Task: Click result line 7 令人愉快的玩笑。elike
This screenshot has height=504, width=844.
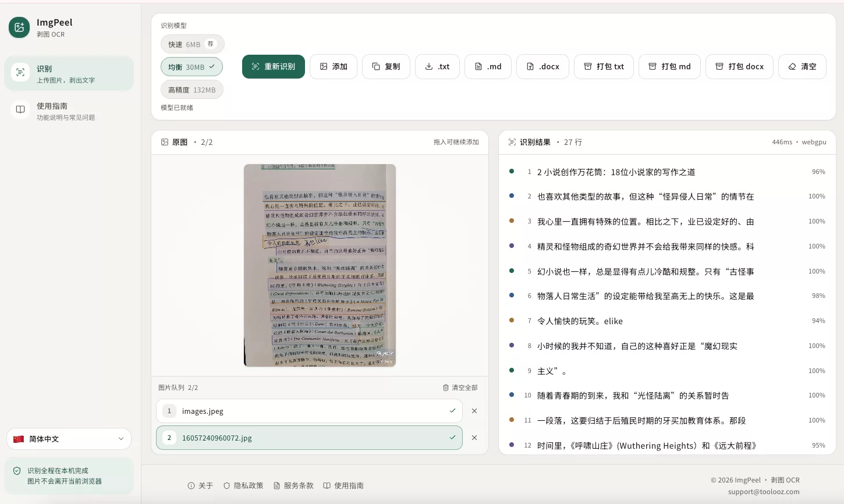Action: 667,321
